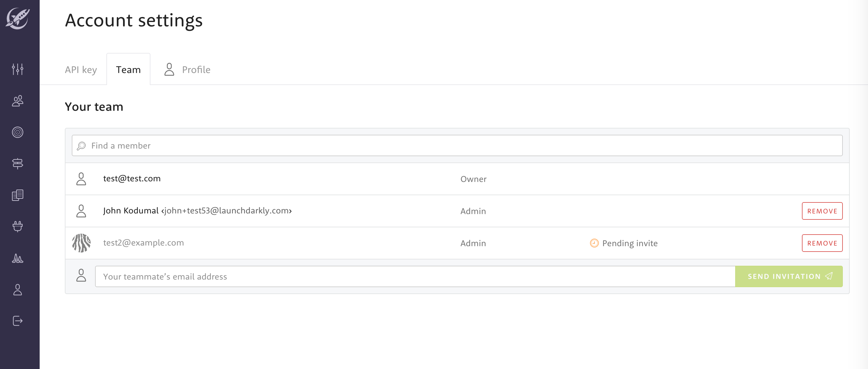Open the feature flags sliders icon in sidebar

18,69
